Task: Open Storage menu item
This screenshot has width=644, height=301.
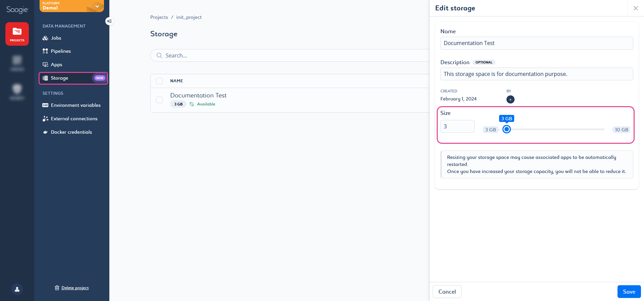Action: pos(73,78)
